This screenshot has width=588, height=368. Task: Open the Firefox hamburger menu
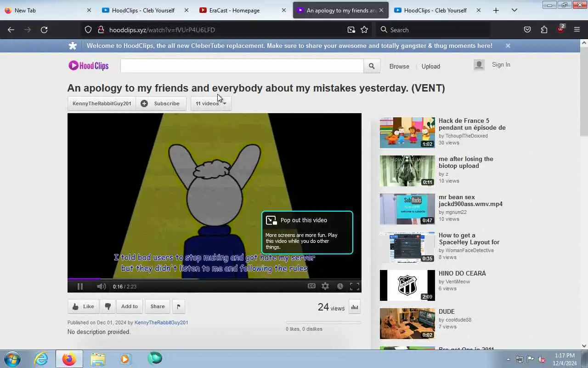[577, 29]
